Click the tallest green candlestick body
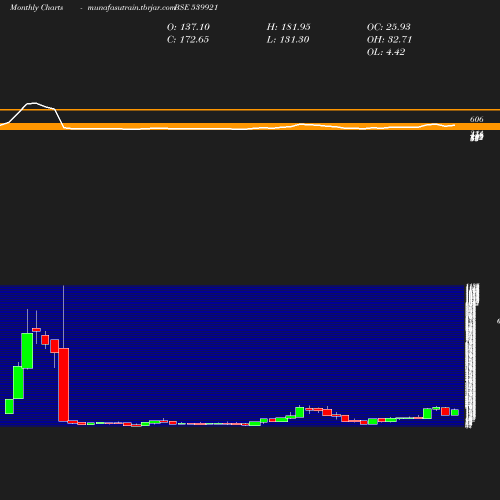The height and width of the screenshot is (500, 500). [x=27, y=351]
